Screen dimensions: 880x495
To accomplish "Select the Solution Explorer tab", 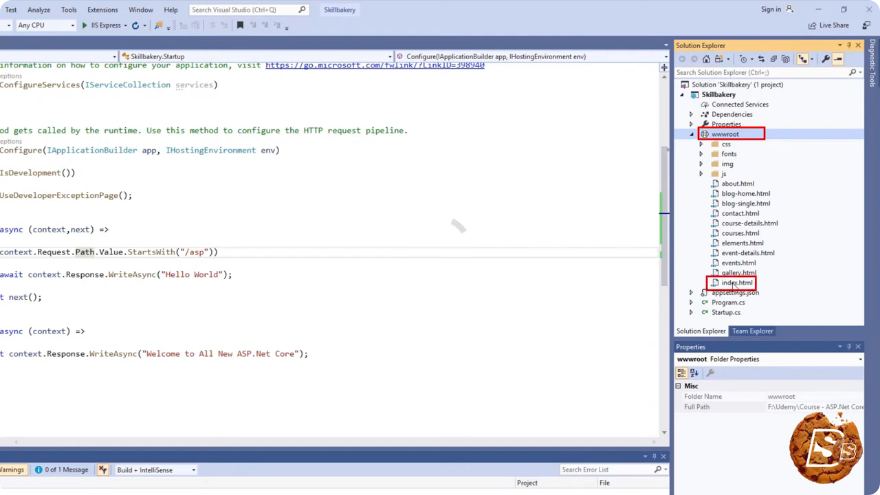I will click(x=701, y=331).
